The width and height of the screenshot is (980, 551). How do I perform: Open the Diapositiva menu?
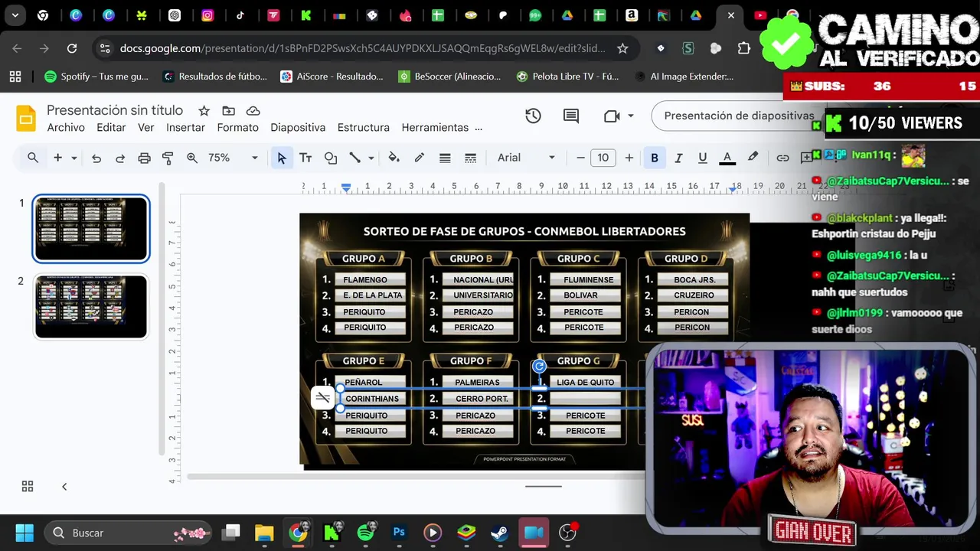298,128
